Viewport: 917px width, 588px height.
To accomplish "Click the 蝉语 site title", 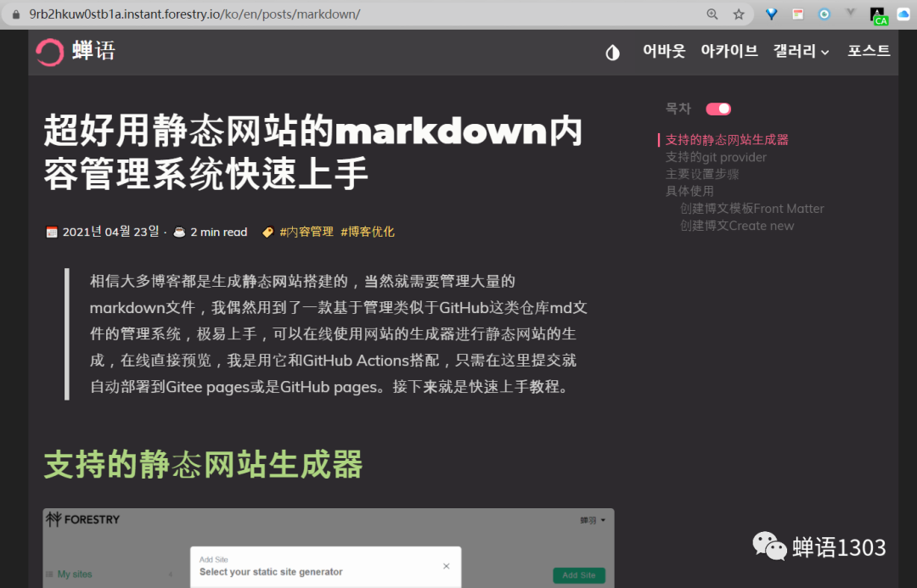I will click(x=93, y=51).
